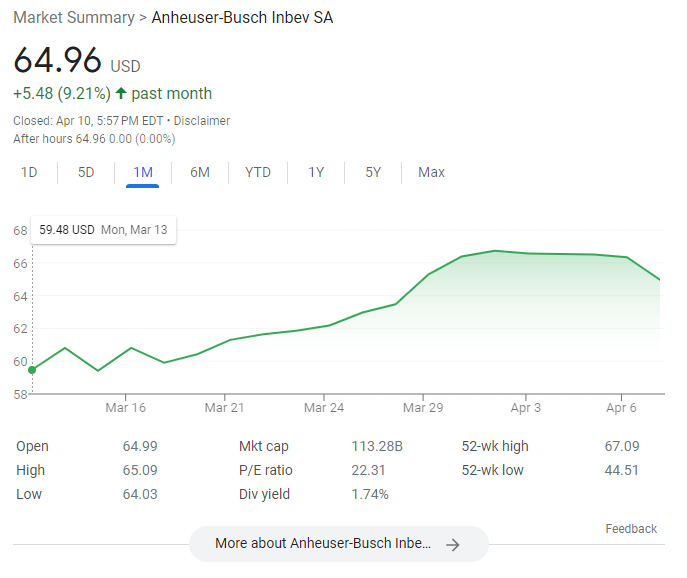Select the 1D time range tab
This screenshot has width=687, height=578.
(29, 172)
